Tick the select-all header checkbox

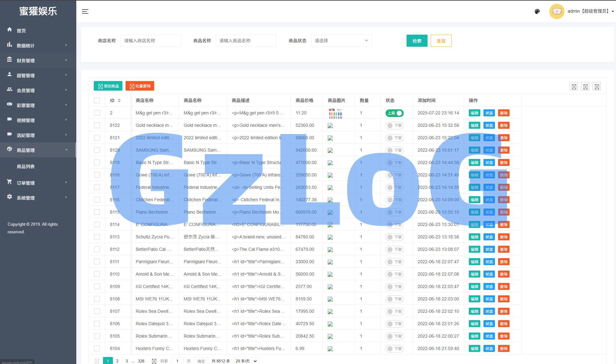point(97,100)
